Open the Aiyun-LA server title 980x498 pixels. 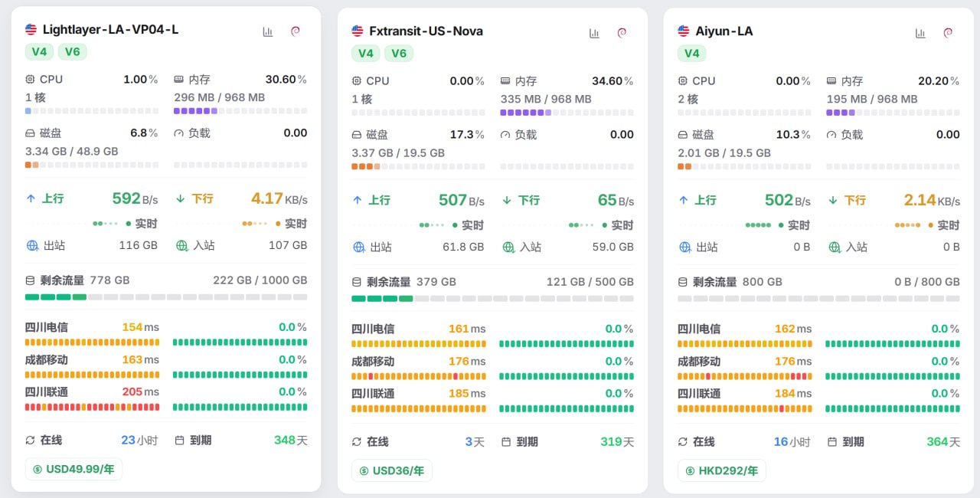pyautogui.click(x=724, y=31)
